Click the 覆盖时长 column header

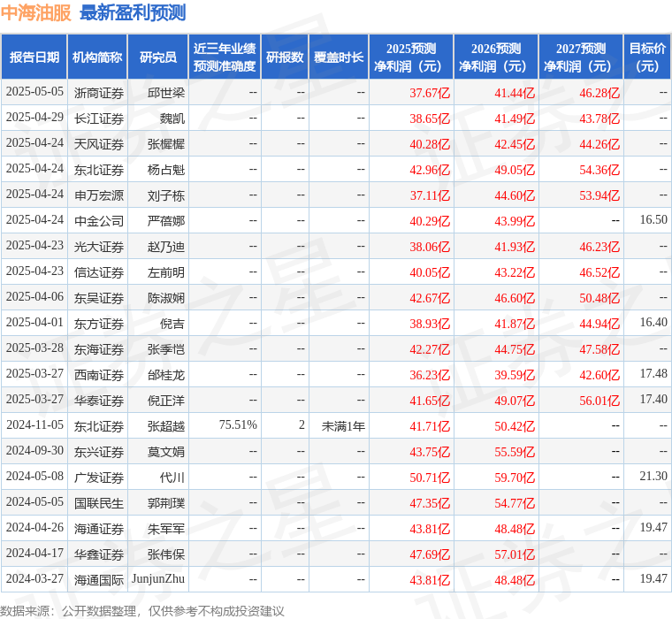(339, 57)
